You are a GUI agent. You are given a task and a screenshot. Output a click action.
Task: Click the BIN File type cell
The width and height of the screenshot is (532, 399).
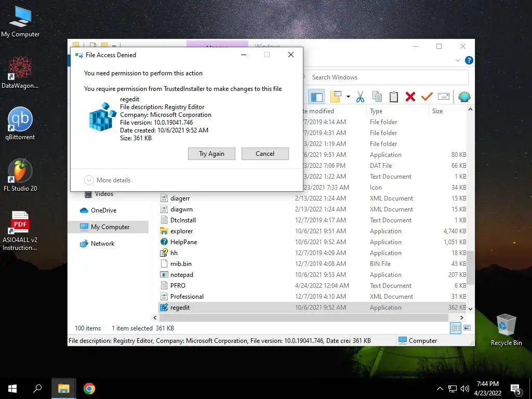(x=380, y=264)
